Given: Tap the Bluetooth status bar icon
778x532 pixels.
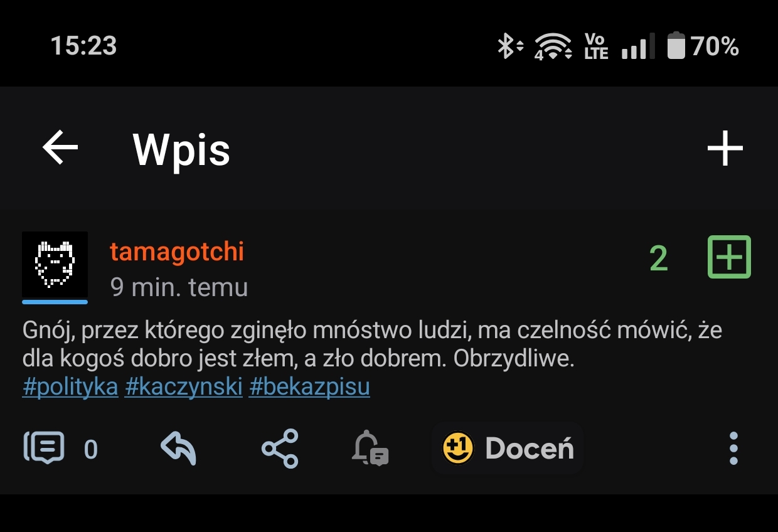Looking at the screenshot, I should (509, 46).
